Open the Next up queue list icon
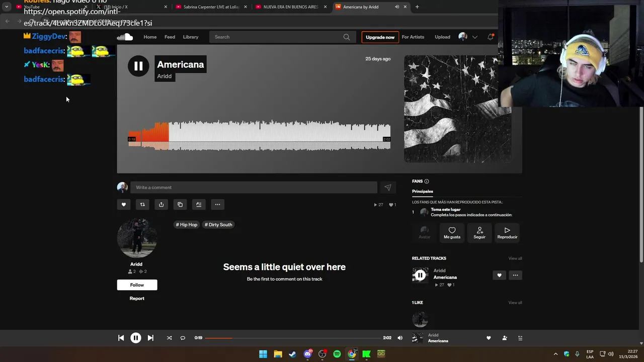The width and height of the screenshot is (644, 362). [x=520, y=338]
